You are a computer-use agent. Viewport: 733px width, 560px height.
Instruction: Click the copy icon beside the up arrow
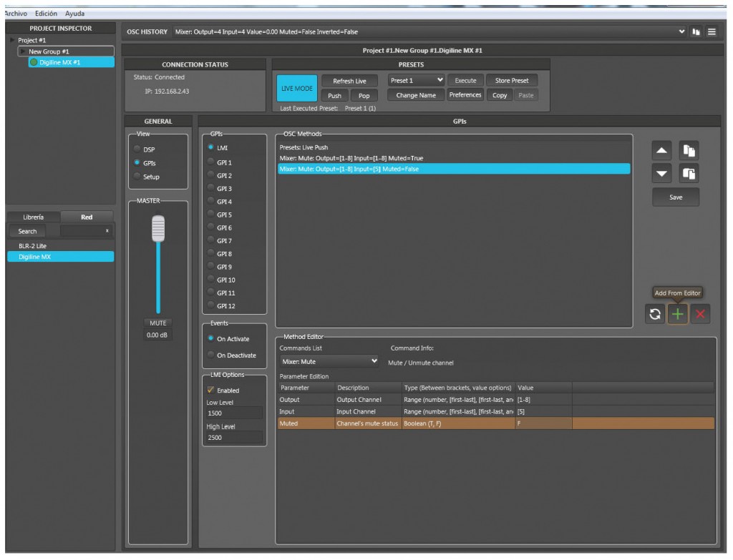688,150
